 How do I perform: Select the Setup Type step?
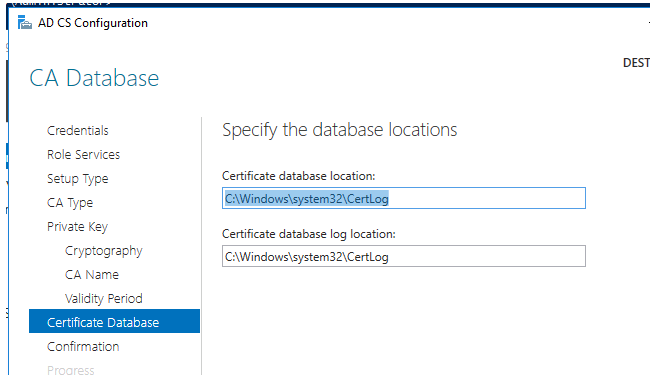tap(78, 179)
